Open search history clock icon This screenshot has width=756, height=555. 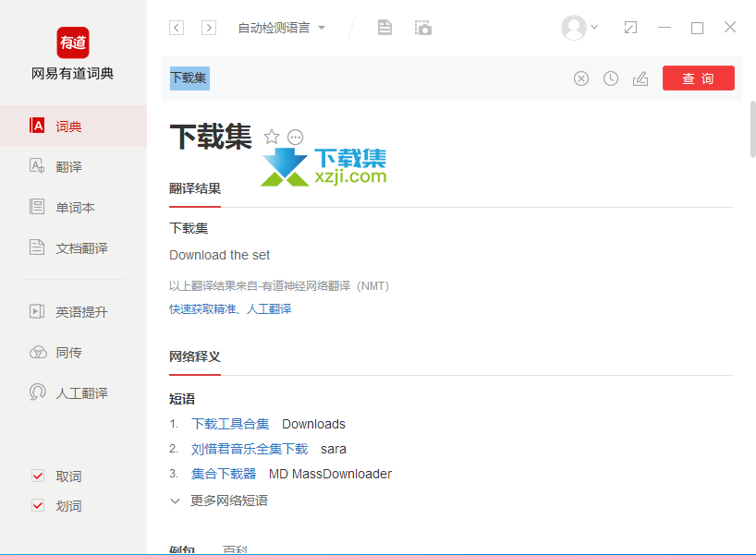[610, 78]
